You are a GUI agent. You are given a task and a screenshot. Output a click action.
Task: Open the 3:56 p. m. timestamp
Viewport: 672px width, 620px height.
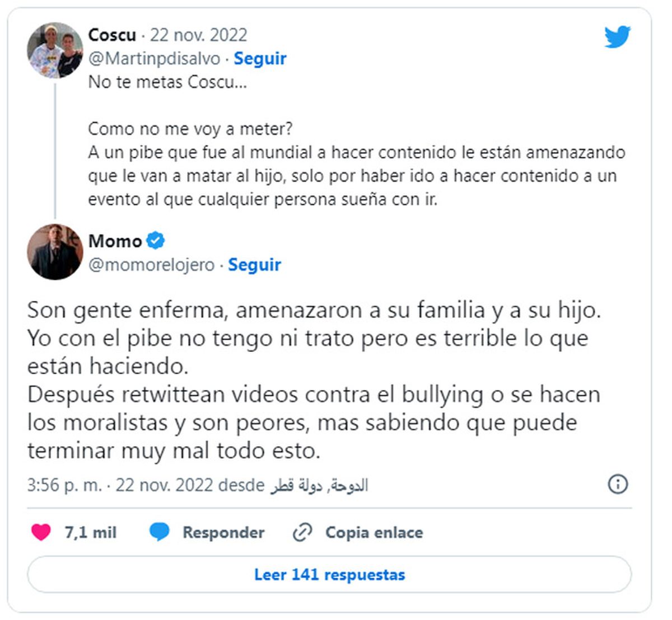[x=64, y=485]
